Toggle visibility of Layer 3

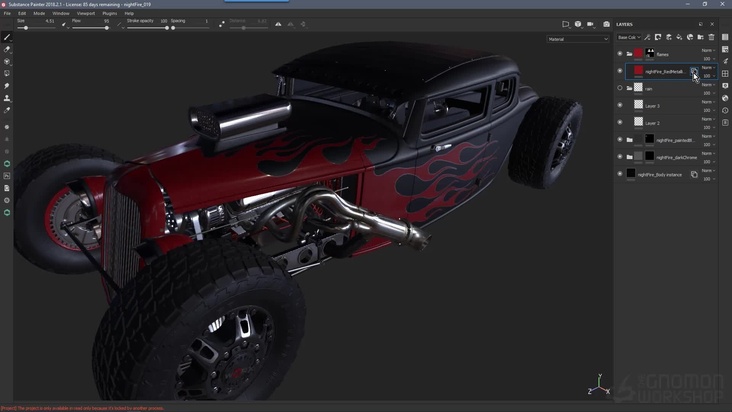620,105
